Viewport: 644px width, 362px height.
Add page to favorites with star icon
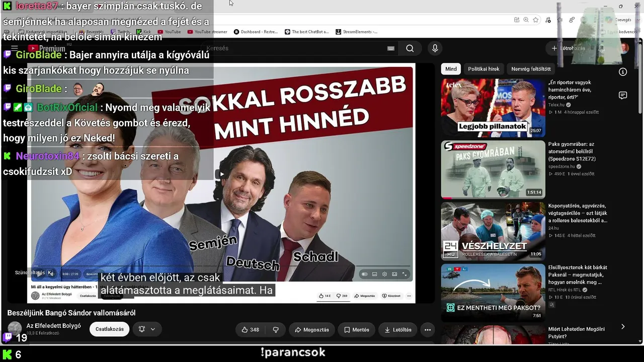click(x=536, y=20)
